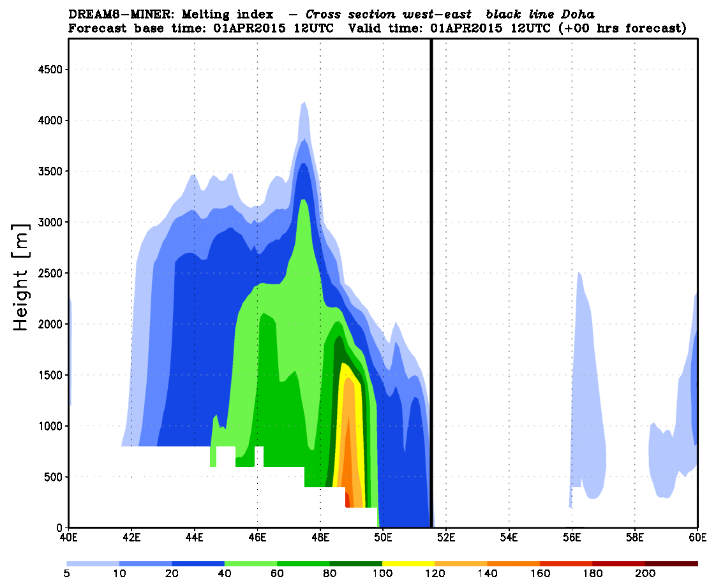Screen dimensions: 716x588
Task: Click the legend value 180 label
Action: [x=592, y=573]
